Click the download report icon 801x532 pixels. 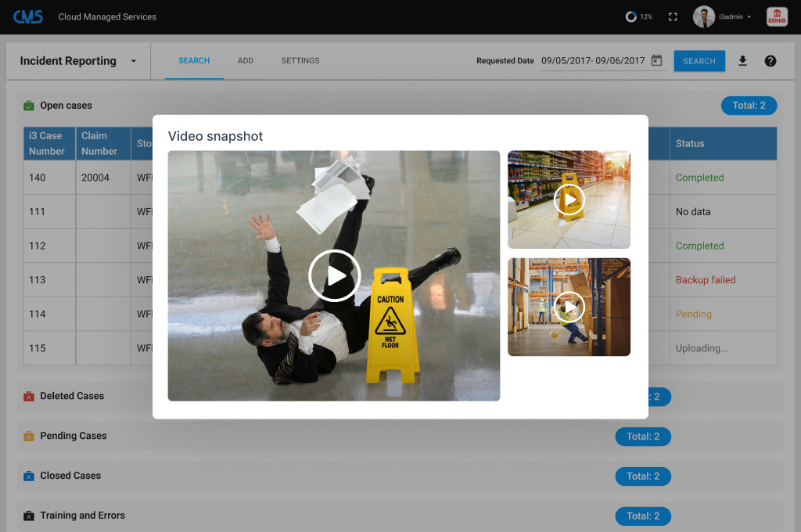[x=742, y=60]
